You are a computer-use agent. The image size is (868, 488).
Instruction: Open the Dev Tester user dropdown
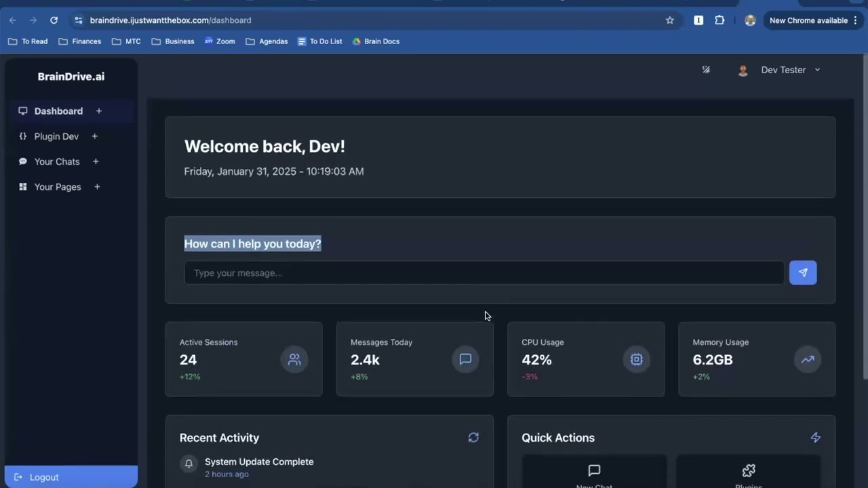790,70
